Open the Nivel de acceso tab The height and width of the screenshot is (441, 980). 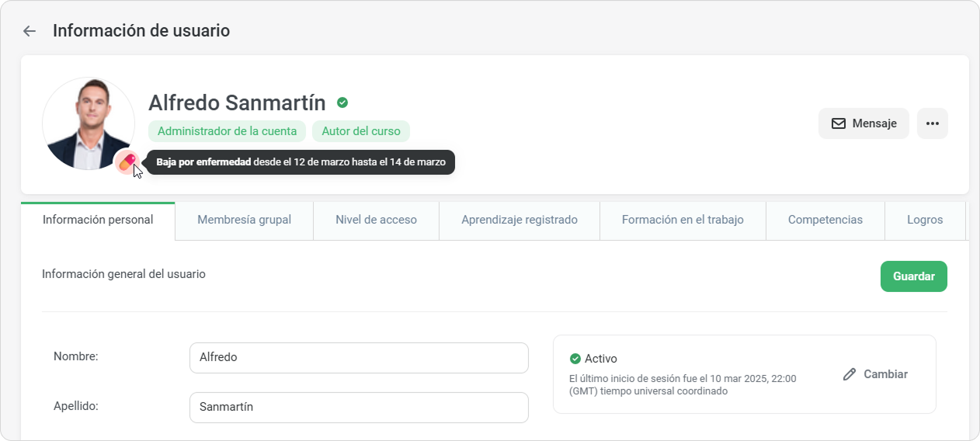click(376, 220)
